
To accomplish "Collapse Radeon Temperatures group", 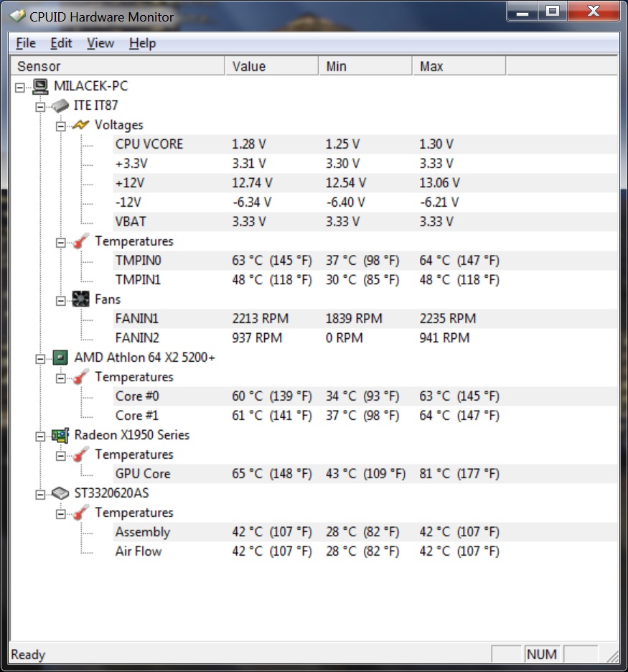I will (61, 456).
